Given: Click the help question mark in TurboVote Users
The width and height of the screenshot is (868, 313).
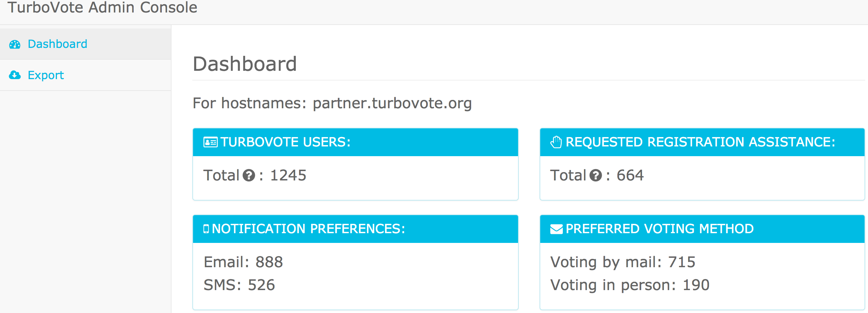Looking at the screenshot, I should [249, 176].
